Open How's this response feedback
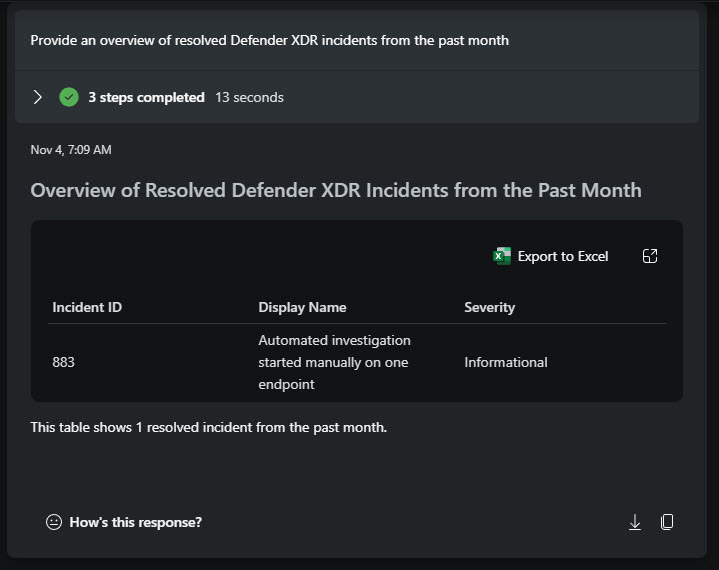The image size is (719, 570). coord(135,522)
